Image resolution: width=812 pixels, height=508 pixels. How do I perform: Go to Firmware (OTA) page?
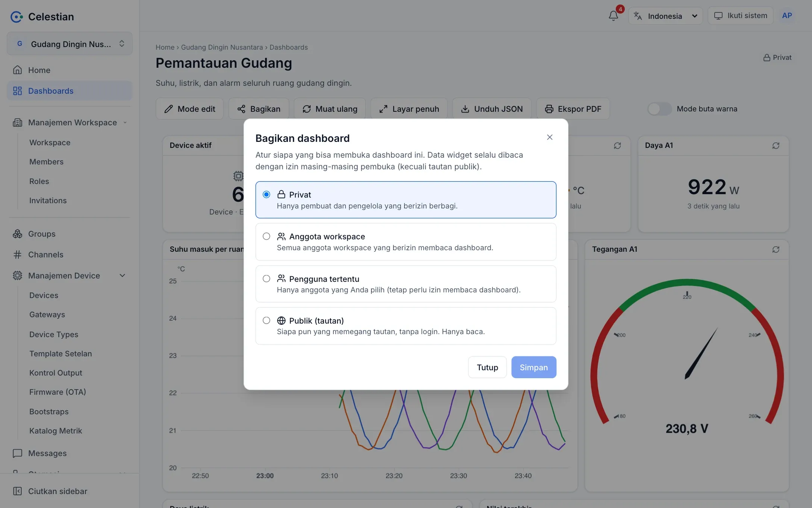[58, 392]
